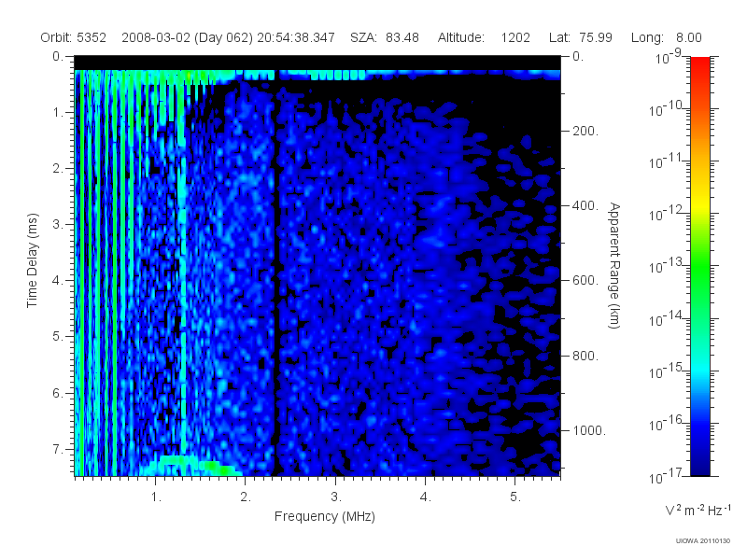Click the 'Lat: 75.99' value
The height and width of the screenshot is (560, 747).
[x=580, y=37]
